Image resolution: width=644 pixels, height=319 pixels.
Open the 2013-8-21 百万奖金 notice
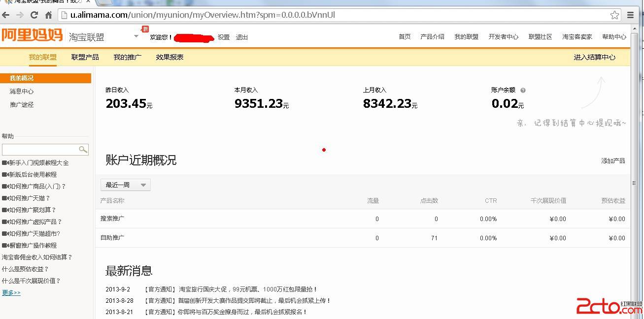225,312
